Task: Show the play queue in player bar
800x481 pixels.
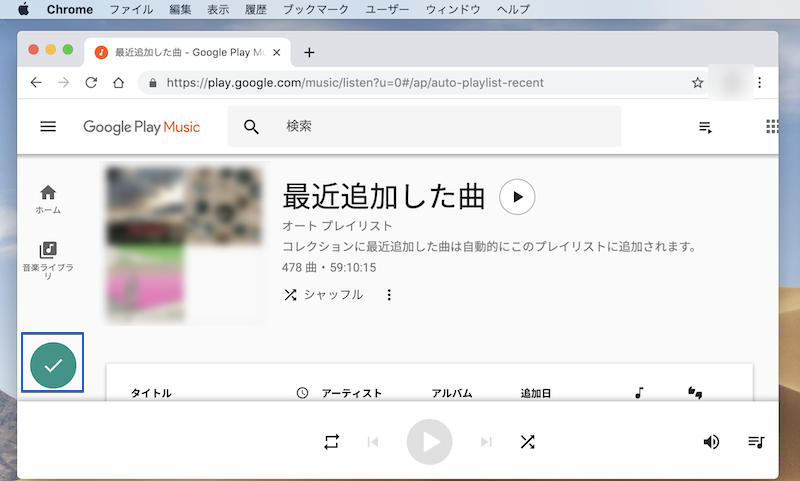Action: click(757, 442)
